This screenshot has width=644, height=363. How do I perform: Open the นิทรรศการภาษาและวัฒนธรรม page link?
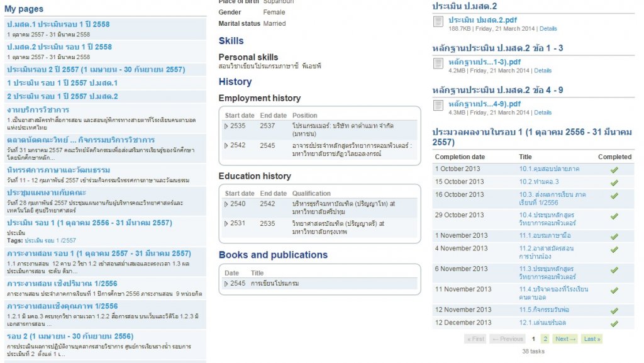pos(58,170)
